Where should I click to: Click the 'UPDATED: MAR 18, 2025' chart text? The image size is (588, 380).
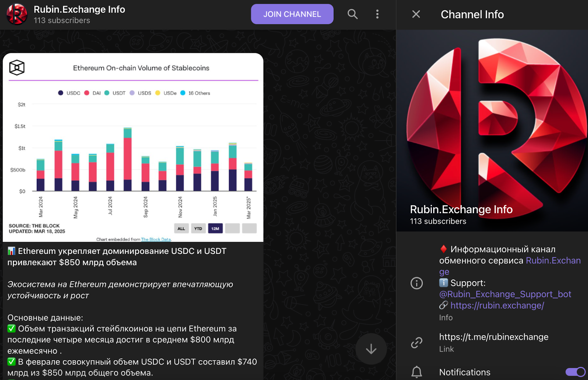(37, 231)
